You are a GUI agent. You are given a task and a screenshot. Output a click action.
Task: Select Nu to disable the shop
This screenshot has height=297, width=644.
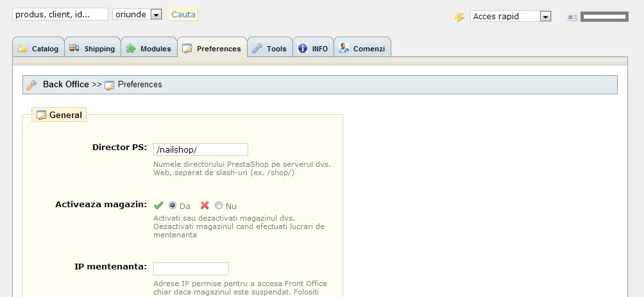point(219,205)
